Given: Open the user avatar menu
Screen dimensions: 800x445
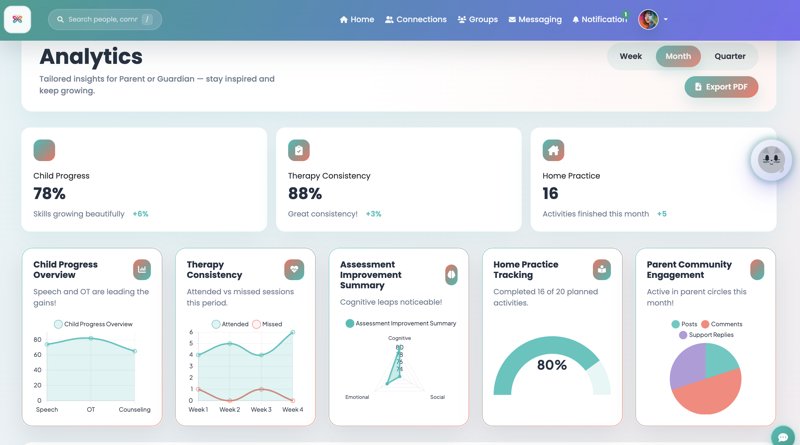Looking at the screenshot, I should 648,19.
